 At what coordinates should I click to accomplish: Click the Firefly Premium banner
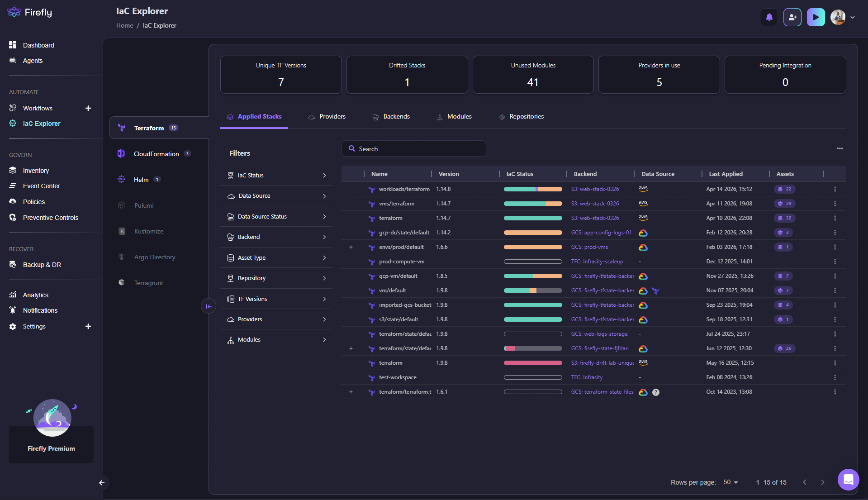[51, 444]
